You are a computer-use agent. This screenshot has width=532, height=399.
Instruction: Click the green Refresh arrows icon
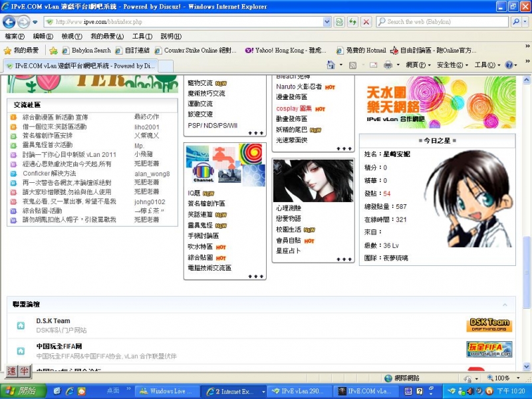click(x=353, y=22)
